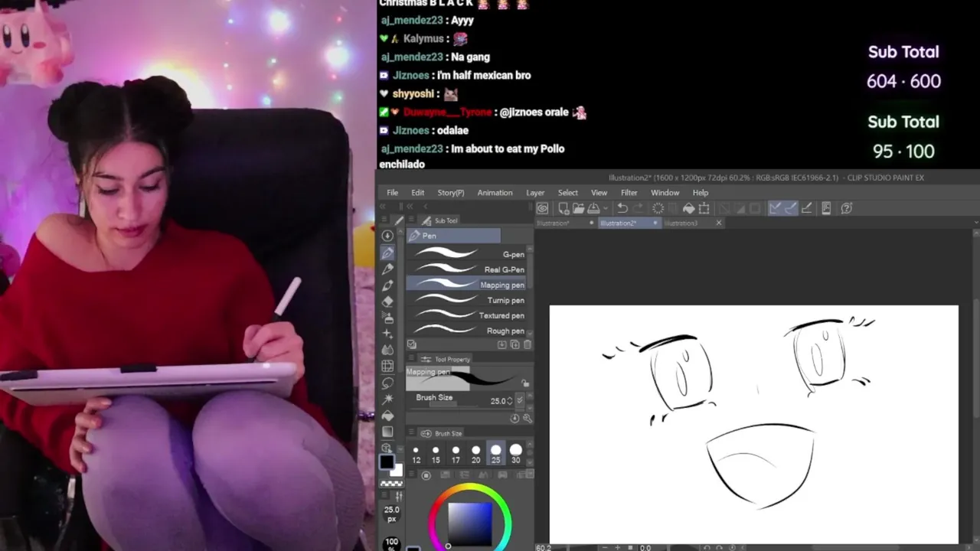Choose the G-pen sub tool
Image resolution: width=980 pixels, height=551 pixels.
467,254
